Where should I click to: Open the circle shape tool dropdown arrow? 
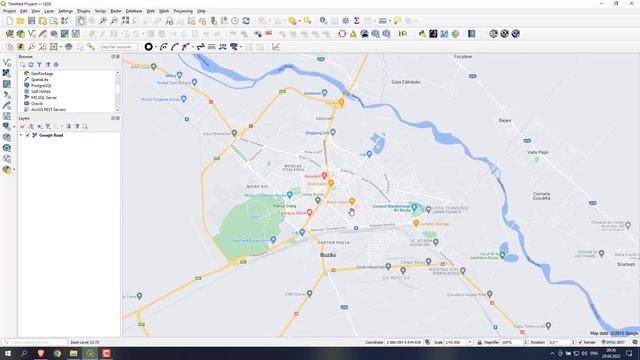156,47
